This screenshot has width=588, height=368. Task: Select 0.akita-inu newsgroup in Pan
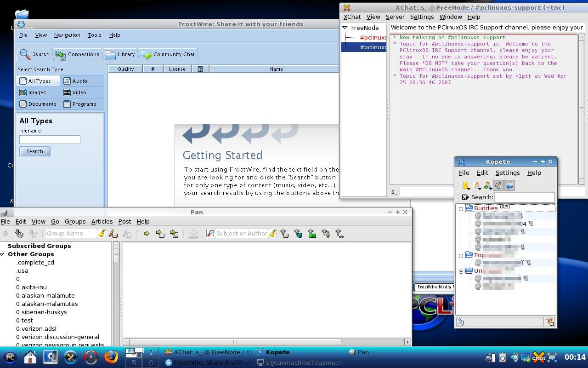pos(31,287)
